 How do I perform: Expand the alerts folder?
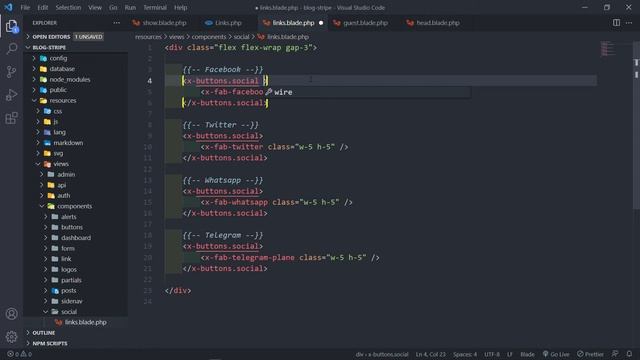click(75, 217)
